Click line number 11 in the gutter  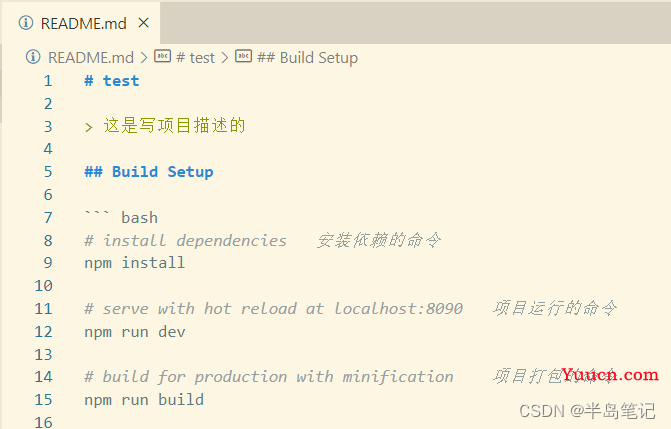tap(43, 309)
